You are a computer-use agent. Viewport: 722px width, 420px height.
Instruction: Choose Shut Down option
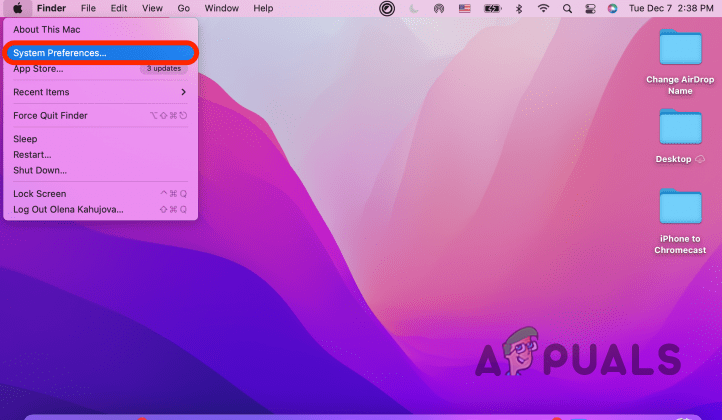pyautogui.click(x=100, y=170)
